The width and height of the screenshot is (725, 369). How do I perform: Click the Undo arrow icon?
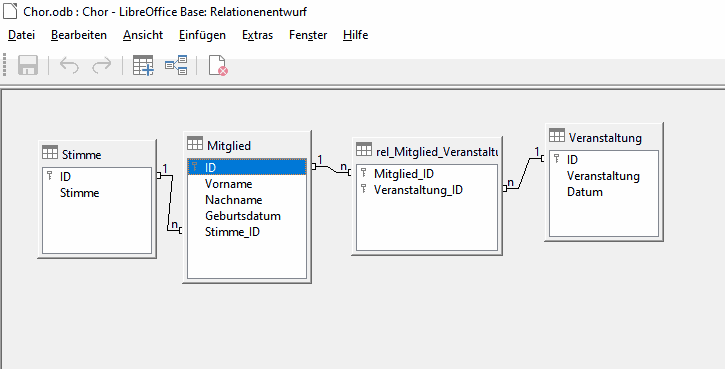pos(69,66)
